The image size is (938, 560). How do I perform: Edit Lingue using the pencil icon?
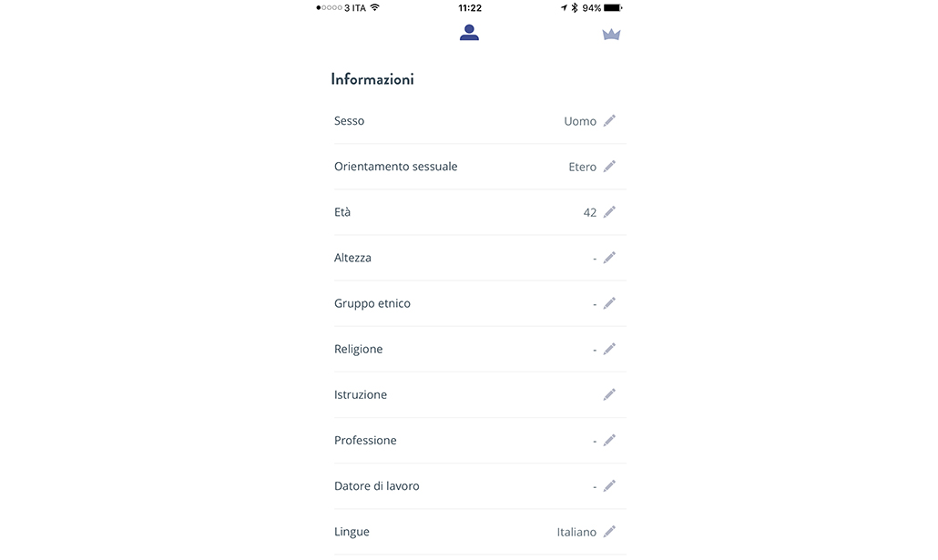point(609,531)
